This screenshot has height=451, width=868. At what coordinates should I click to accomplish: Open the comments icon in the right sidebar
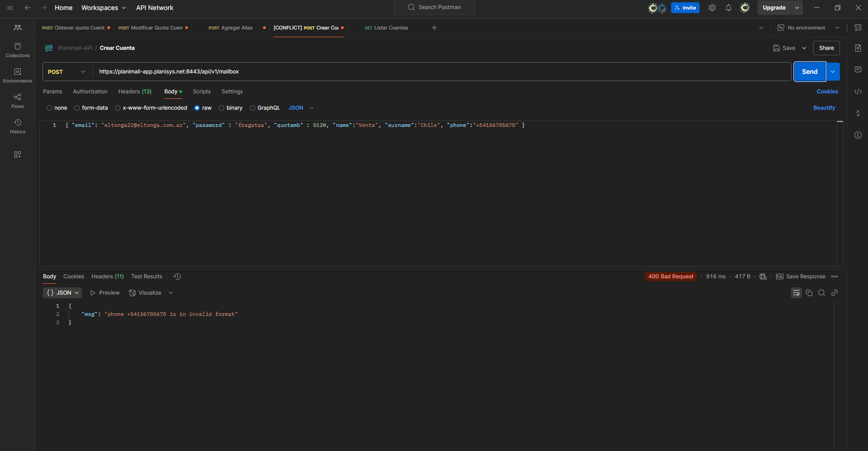click(858, 70)
